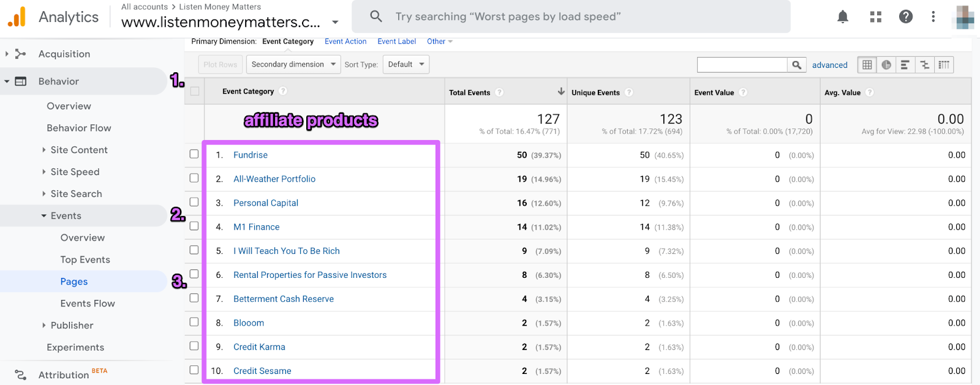This screenshot has width=980, height=385.
Task: Select the Events Pages report
Action: tap(74, 282)
